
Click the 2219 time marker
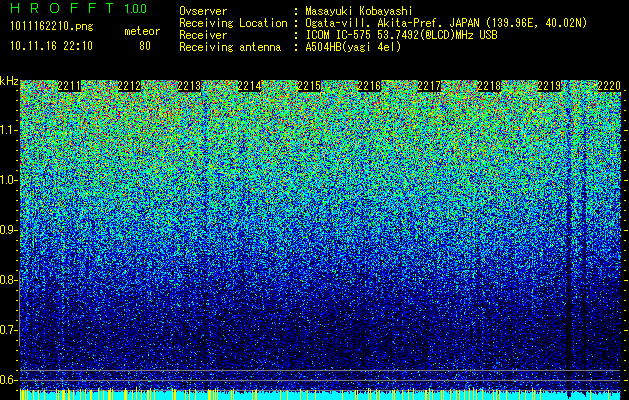(549, 86)
